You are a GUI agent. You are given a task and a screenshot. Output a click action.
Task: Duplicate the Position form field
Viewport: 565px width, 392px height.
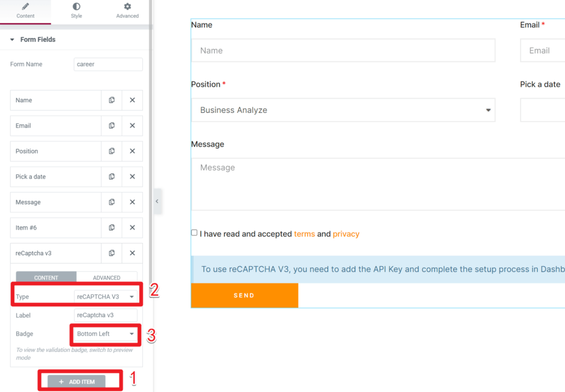point(112,151)
